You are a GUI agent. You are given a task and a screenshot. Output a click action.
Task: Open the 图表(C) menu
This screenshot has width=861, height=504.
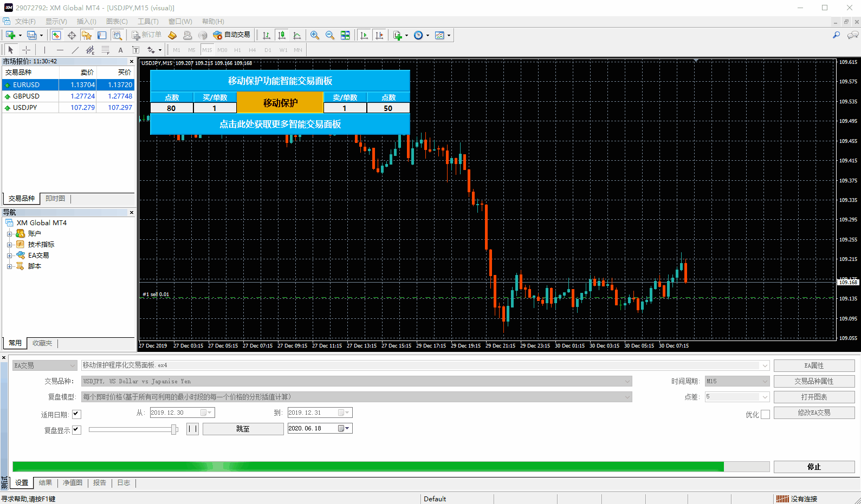point(116,22)
